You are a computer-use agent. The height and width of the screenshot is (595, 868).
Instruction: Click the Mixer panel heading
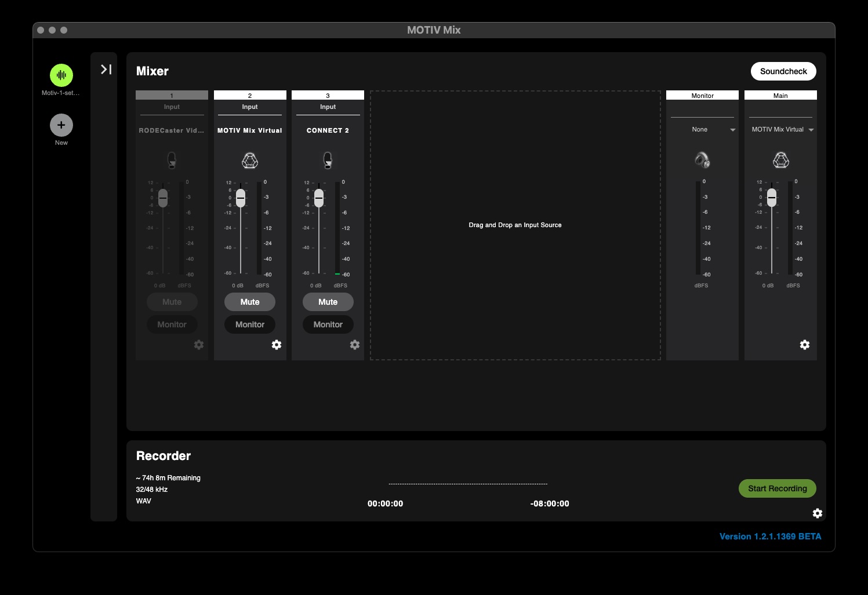(x=152, y=71)
